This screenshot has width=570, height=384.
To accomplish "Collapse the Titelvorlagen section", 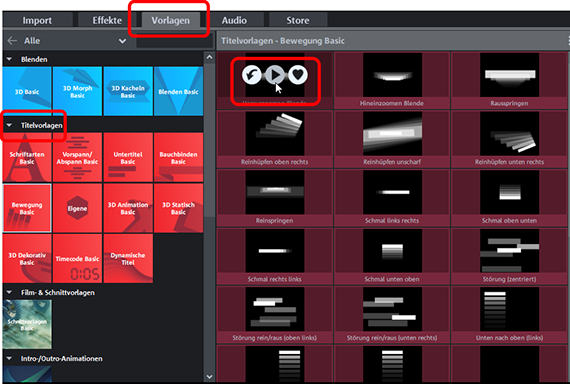I will coord(9,125).
